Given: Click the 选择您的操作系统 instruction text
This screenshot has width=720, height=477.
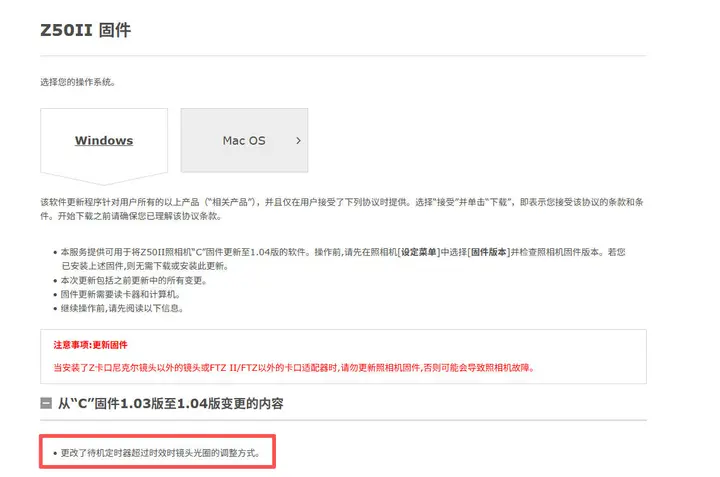Looking at the screenshot, I should click(x=85, y=81).
